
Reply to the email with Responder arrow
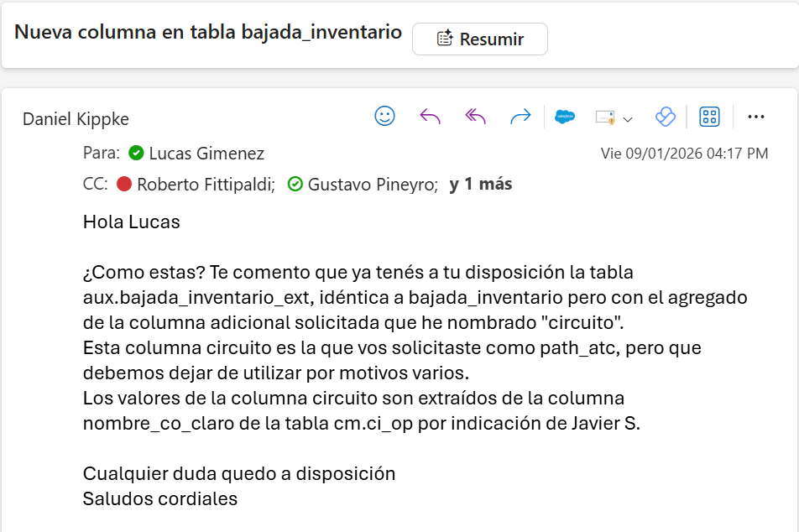430,117
